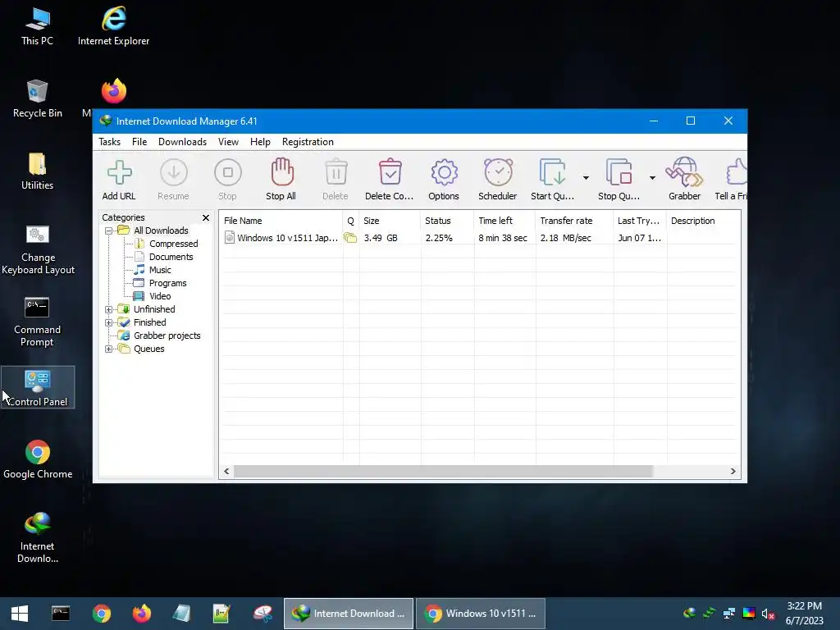Select the Windows 10 v1511 Jap... download row
This screenshot has height=630, width=840.
(x=479, y=238)
